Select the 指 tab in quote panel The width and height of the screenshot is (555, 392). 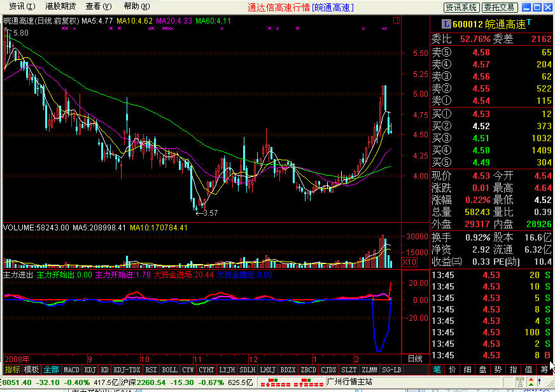coord(513,370)
